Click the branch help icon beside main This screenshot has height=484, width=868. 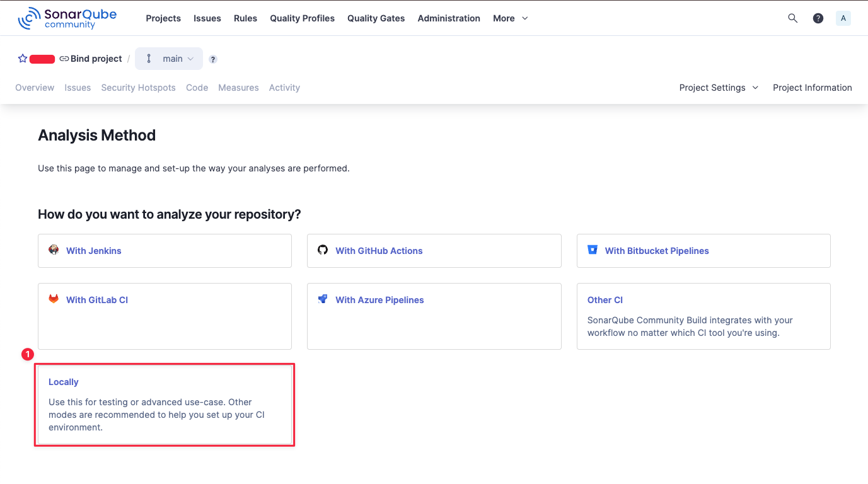click(x=213, y=59)
